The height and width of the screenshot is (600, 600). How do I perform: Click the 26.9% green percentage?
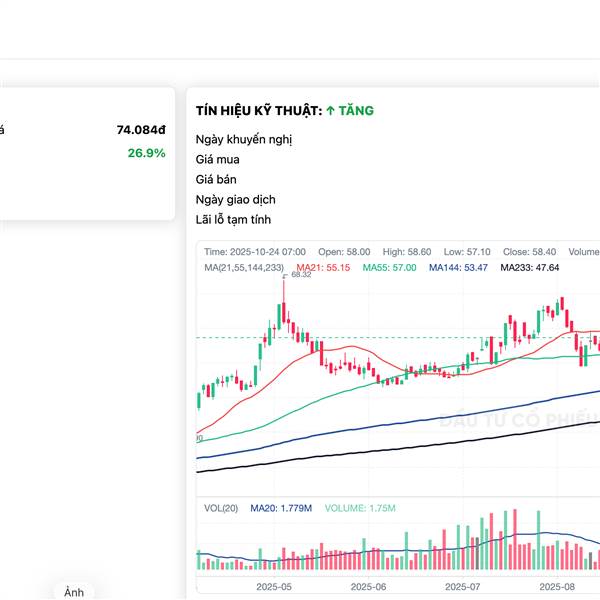coord(146,153)
